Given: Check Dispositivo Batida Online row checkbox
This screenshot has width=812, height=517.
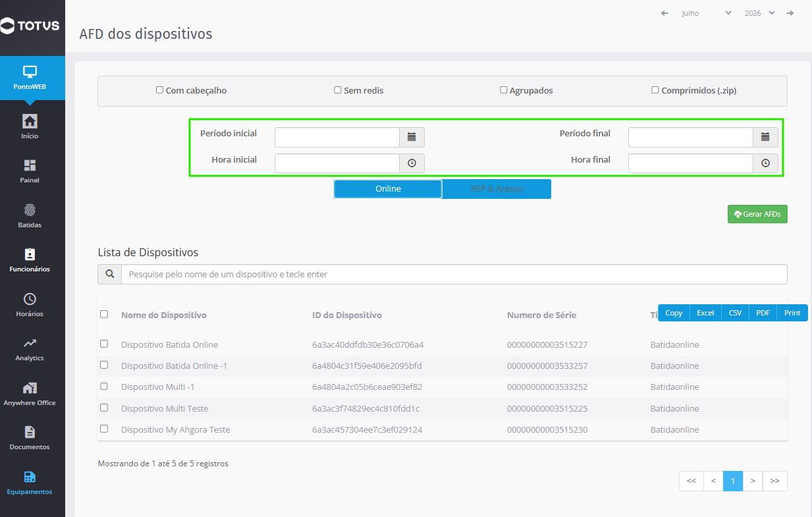Looking at the screenshot, I should [x=104, y=344].
